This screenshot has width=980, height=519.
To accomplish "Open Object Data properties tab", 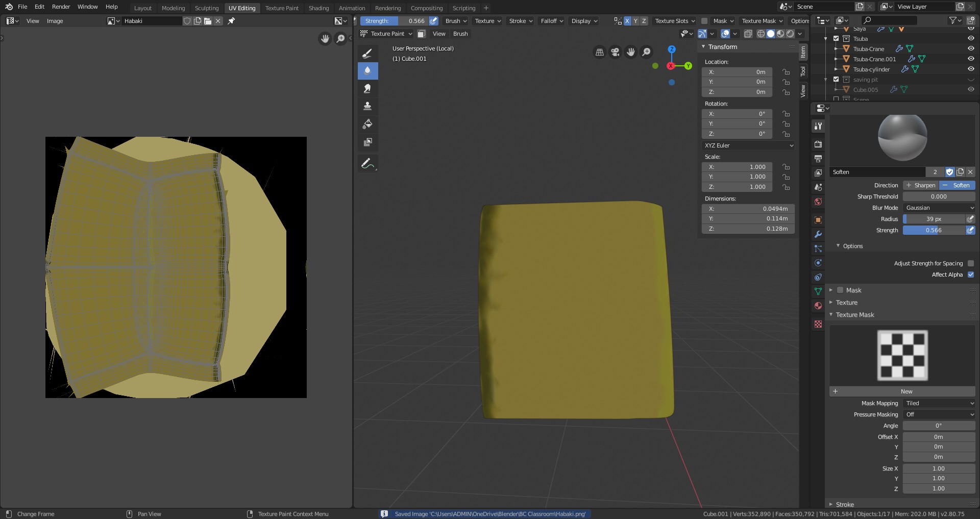I will click(x=818, y=291).
